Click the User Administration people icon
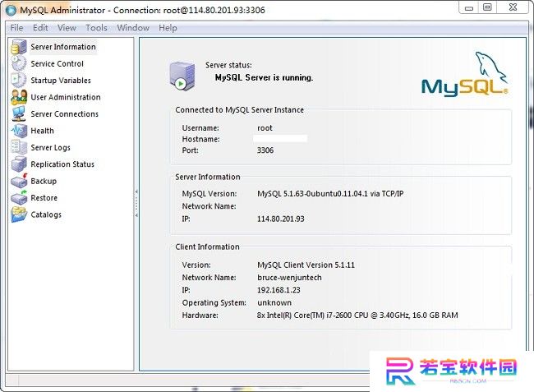 pos(19,97)
